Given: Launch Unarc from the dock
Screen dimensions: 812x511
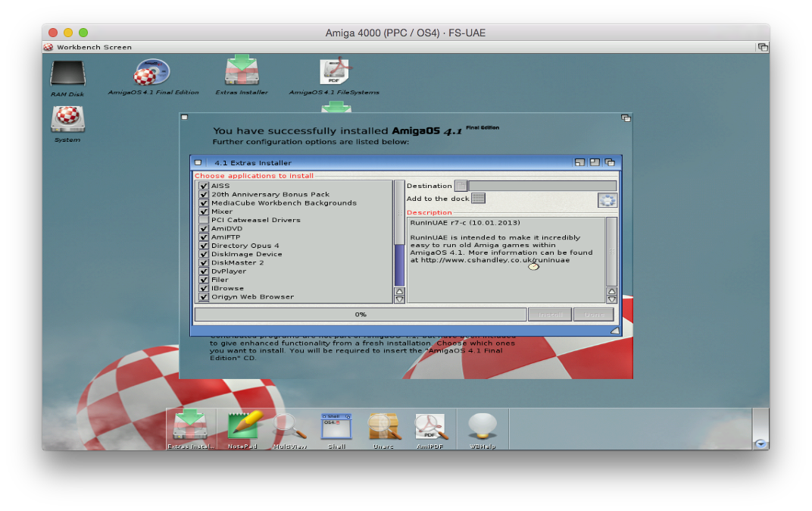Looking at the screenshot, I should [x=383, y=430].
